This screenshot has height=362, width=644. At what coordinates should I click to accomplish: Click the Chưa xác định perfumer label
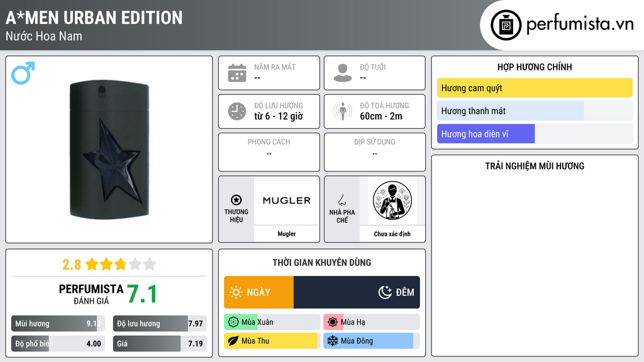[392, 234]
